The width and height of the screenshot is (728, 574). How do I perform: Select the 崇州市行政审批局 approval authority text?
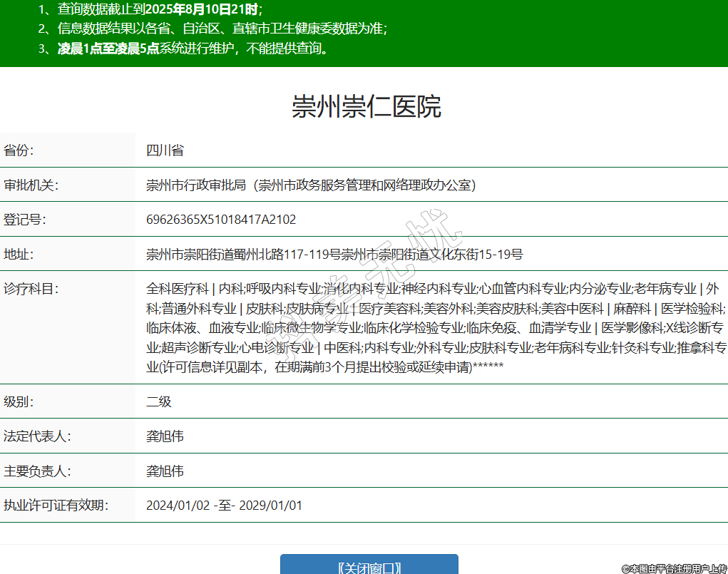click(311, 185)
